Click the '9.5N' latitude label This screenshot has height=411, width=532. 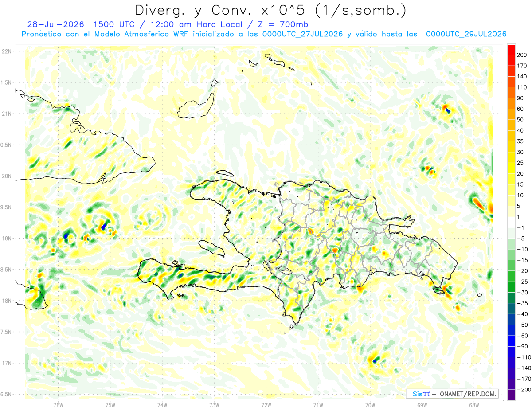[7, 207]
